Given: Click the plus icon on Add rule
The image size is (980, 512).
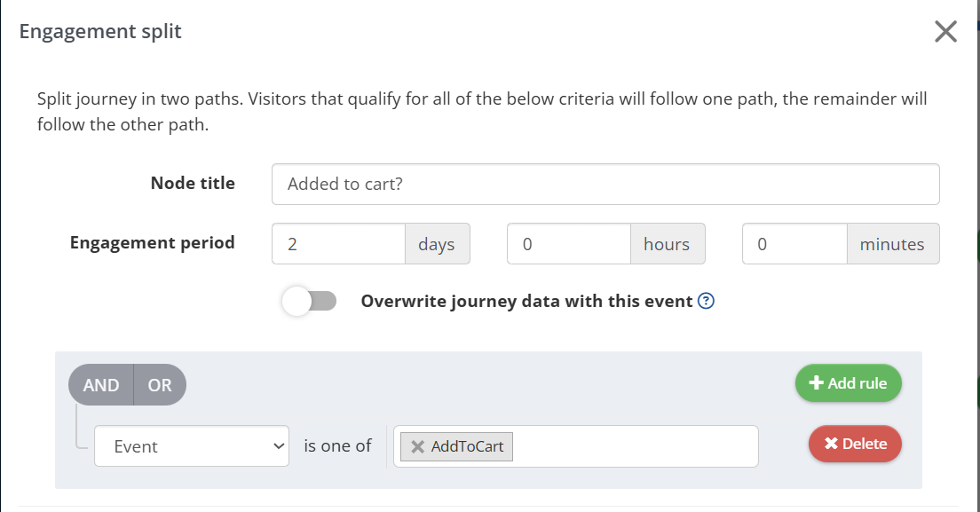Looking at the screenshot, I should 817,382.
